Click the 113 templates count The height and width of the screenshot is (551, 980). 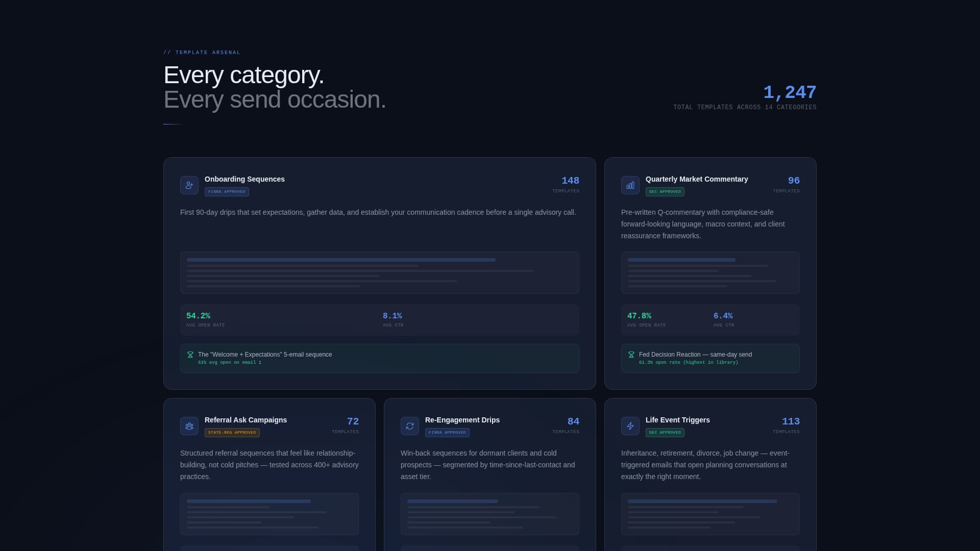click(791, 421)
